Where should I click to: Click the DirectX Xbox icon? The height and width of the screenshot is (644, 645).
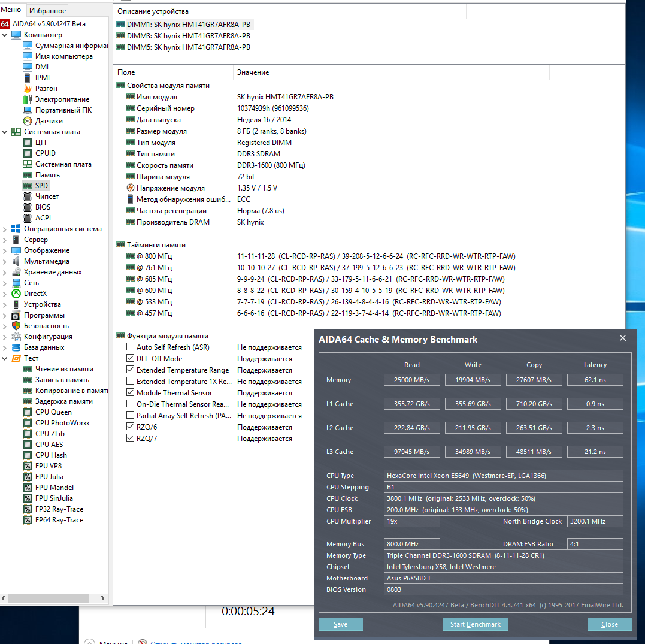[x=16, y=294]
